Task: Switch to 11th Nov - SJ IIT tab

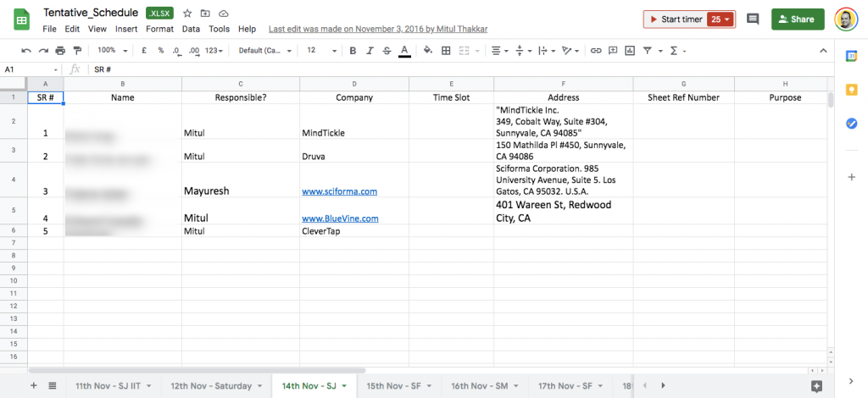Action: point(114,386)
